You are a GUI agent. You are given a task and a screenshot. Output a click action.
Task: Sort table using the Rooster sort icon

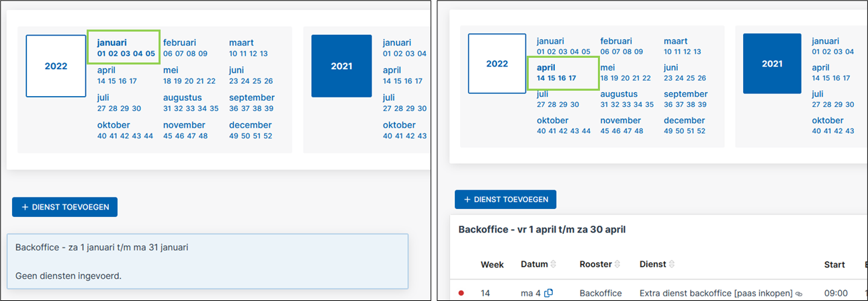[x=617, y=265]
